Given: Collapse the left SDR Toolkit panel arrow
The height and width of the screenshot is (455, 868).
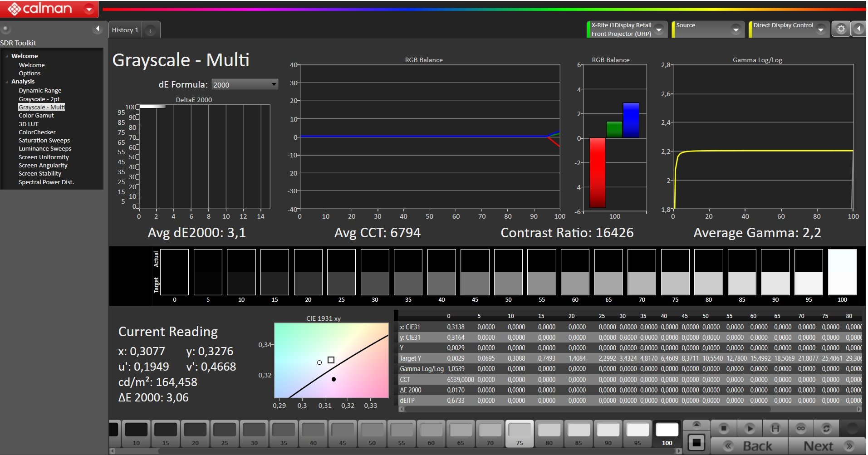Looking at the screenshot, I should click(98, 29).
